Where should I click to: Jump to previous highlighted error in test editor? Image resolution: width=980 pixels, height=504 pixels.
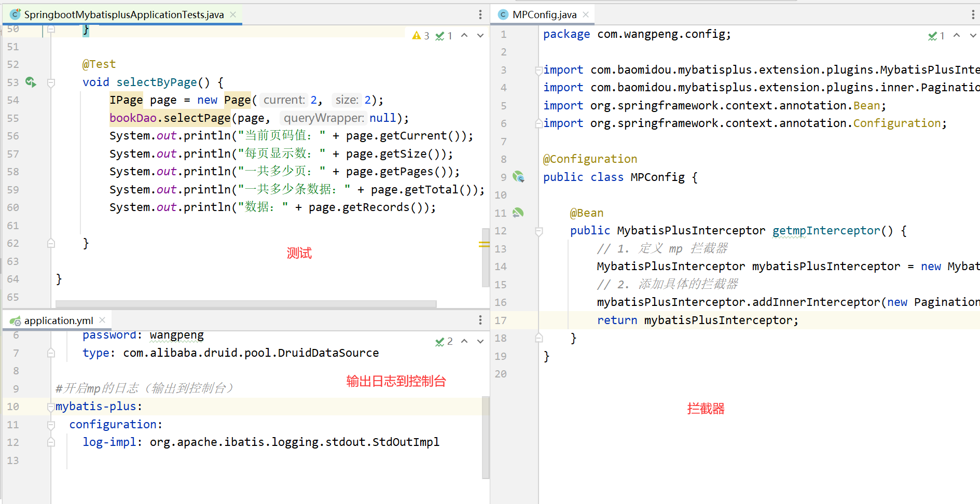[x=464, y=36]
